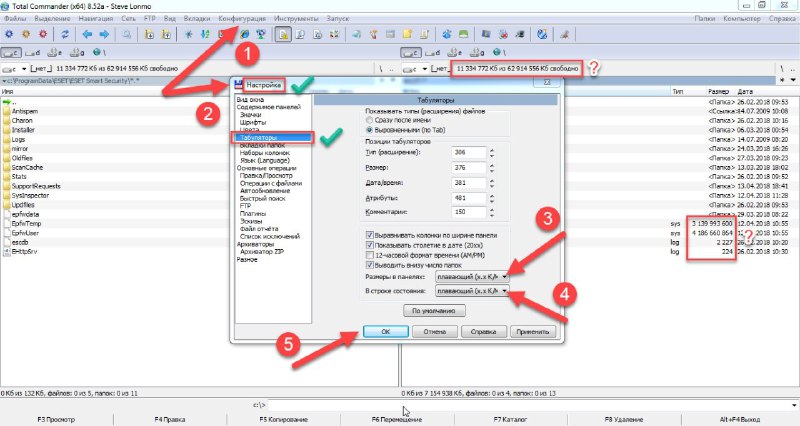
Task: Select drive d in the left drive bar
Action: [33, 53]
